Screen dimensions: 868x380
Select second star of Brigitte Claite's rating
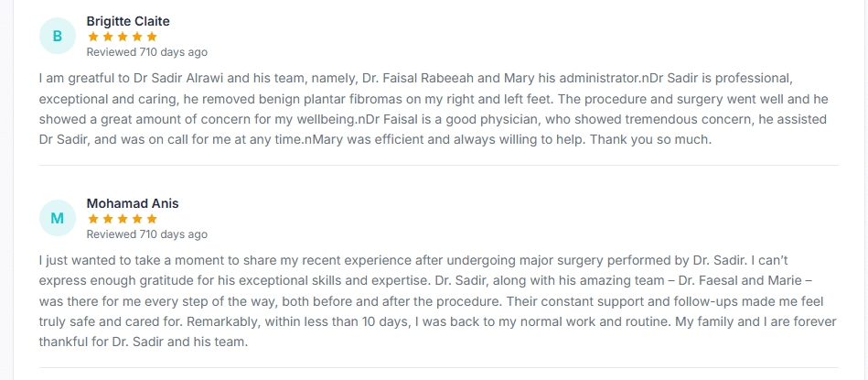pos(108,38)
